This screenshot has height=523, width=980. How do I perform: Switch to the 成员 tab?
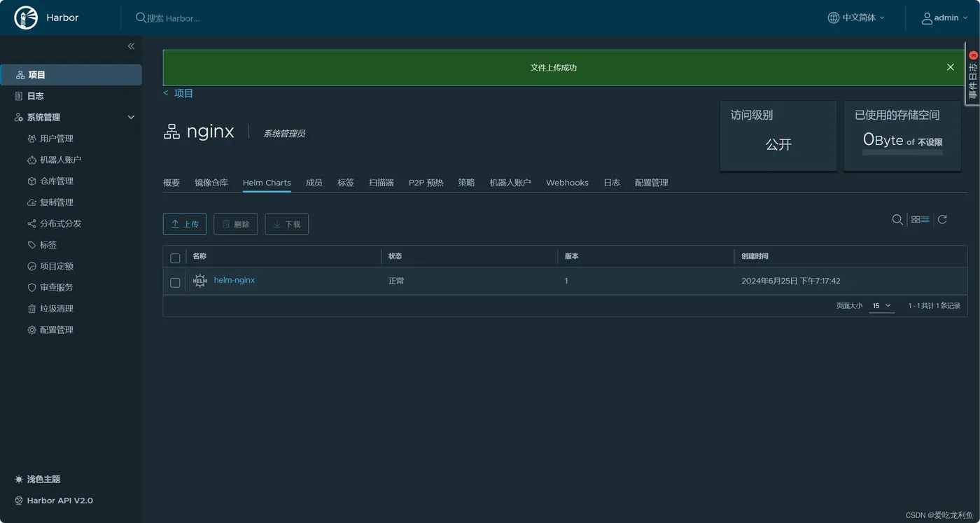point(314,183)
